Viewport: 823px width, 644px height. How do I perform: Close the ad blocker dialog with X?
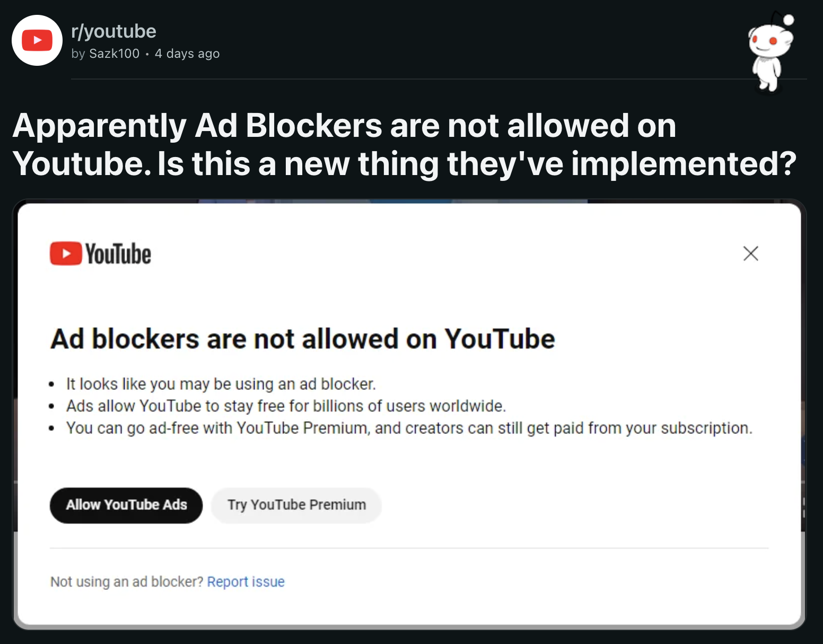tap(751, 254)
